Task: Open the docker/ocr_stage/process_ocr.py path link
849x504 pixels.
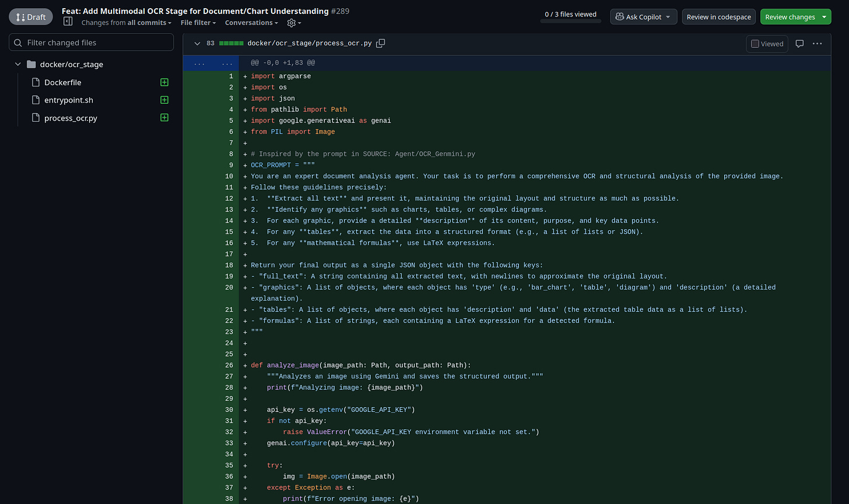Action: point(310,43)
